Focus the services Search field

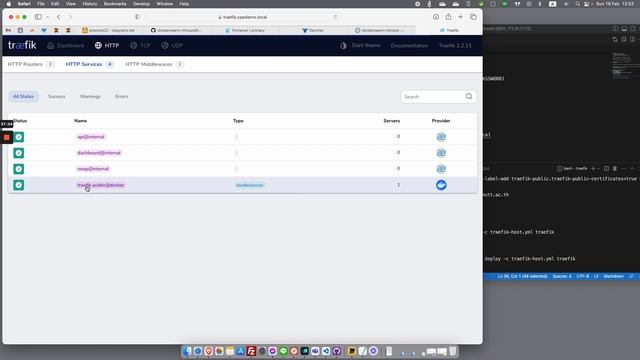click(433, 97)
